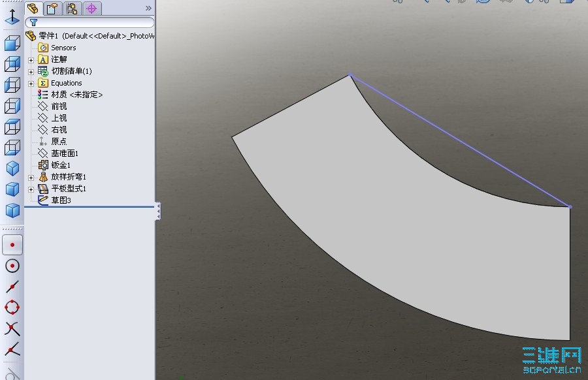Select the 平板型式1 flat pattern icon
This screenshot has height=380, width=588.
(x=43, y=189)
